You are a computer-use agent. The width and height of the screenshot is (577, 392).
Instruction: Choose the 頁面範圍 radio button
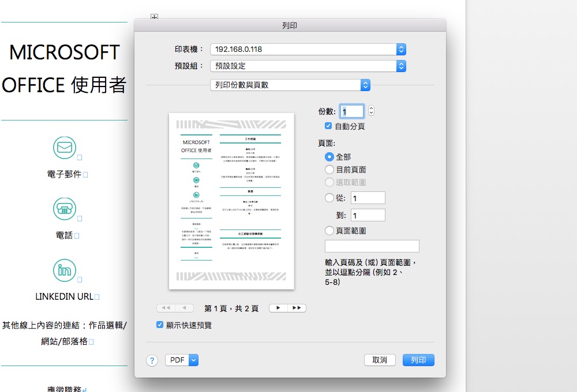point(329,231)
